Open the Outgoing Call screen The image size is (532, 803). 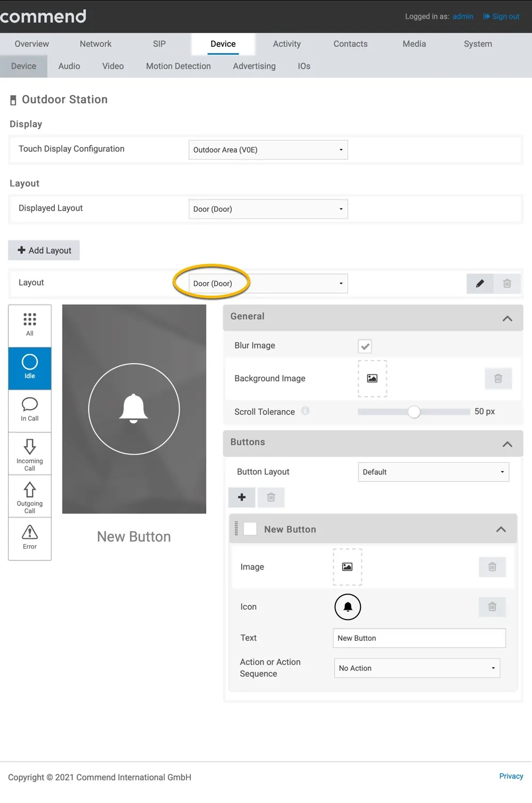[x=30, y=496]
